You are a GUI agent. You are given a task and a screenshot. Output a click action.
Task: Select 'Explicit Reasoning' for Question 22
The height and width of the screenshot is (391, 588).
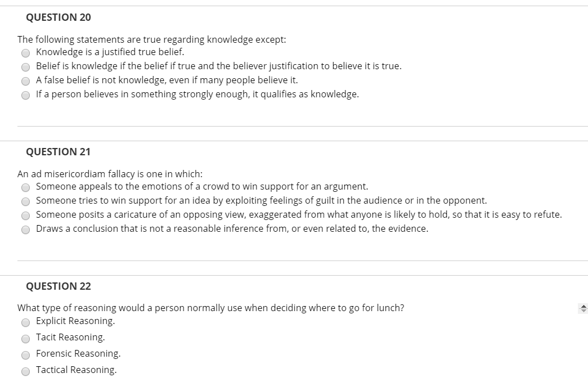(x=25, y=322)
